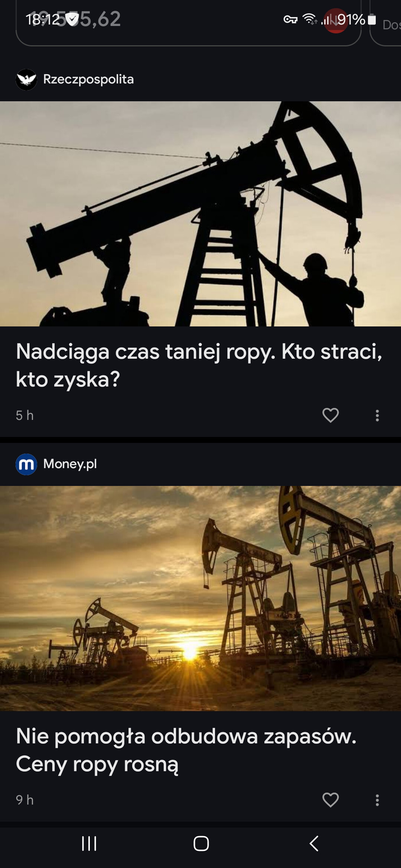Image resolution: width=401 pixels, height=868 pixels.
Task: Open Rzeczpospolita source name link
Action: tap(88, 79)
